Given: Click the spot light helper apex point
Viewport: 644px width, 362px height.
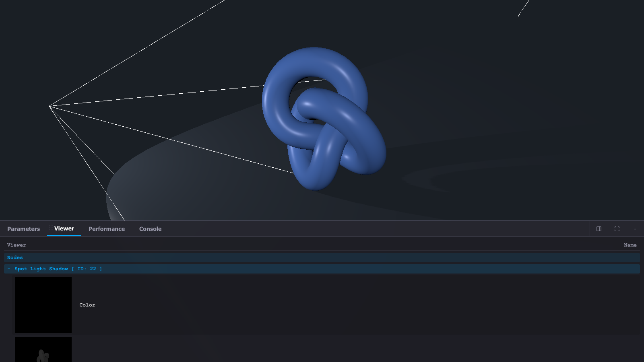Looking at the screenshot, I should (x=50, y=106).
